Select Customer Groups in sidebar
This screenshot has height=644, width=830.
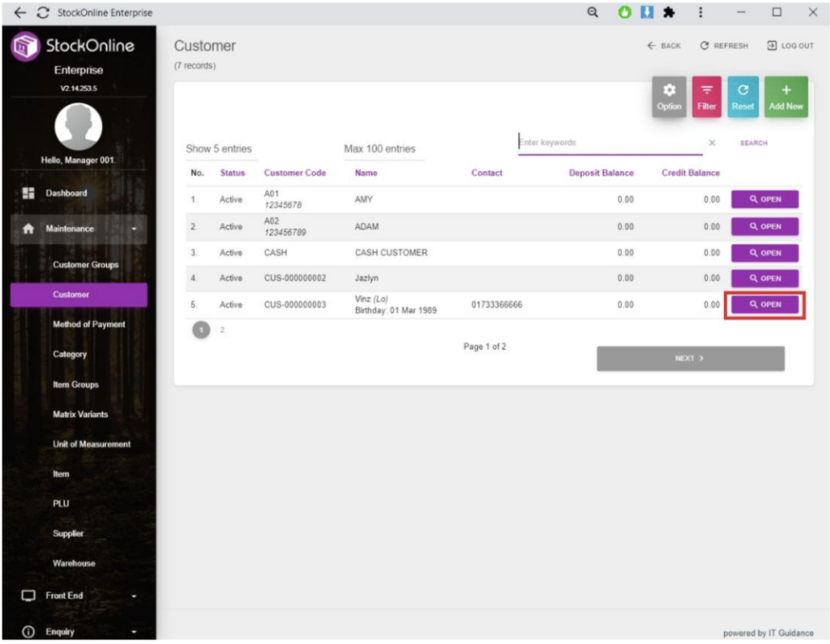tap(85, 265)
